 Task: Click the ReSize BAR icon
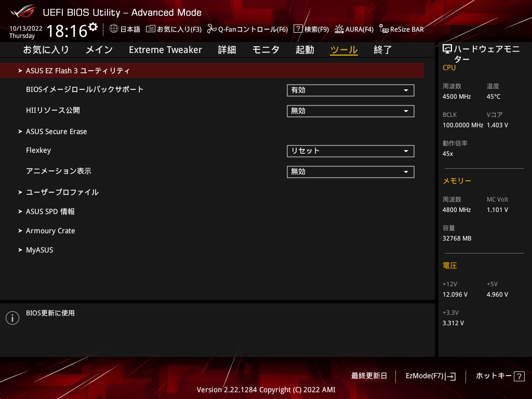384,29
